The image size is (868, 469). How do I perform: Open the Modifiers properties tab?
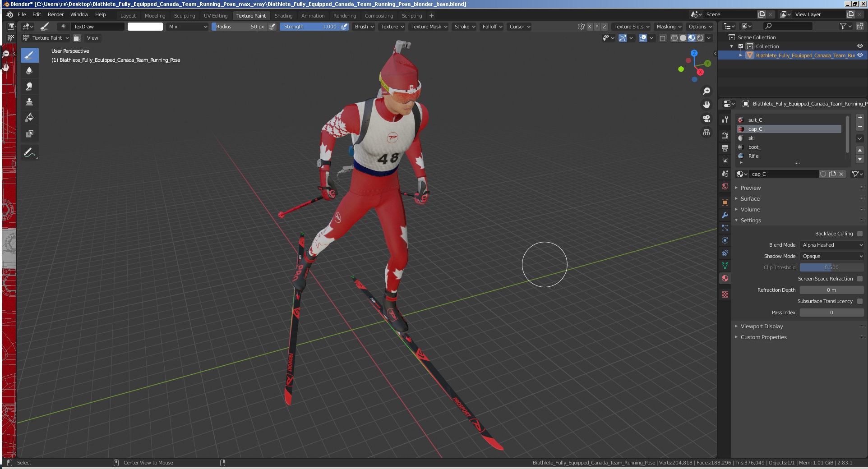[x=725, y=215]
